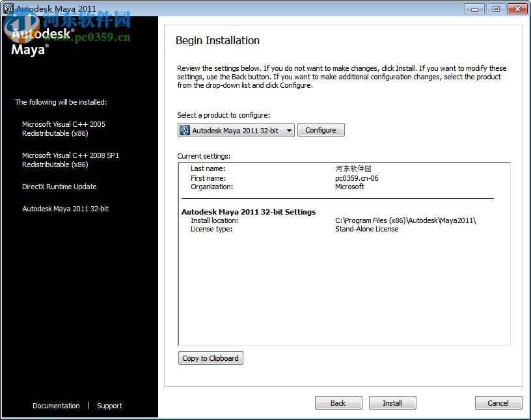
Task: Click the Maya icon in product dropdown
Action: [x=185, y=130]
